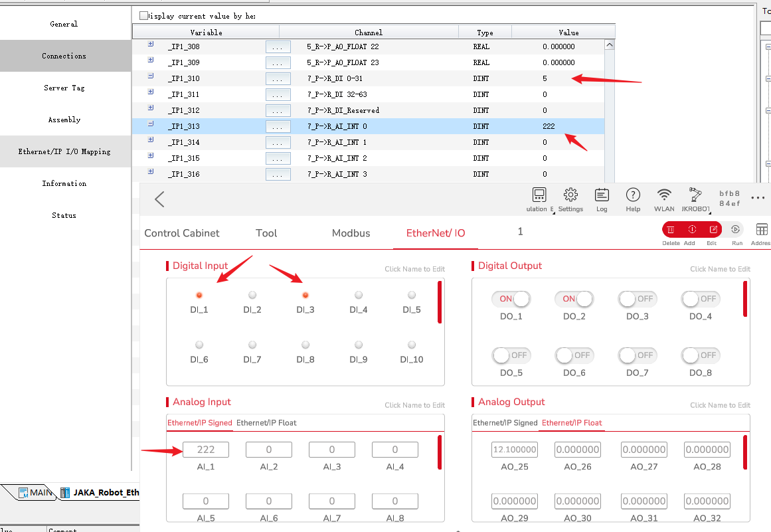Switch to the Modbus tab

[351, 233]
